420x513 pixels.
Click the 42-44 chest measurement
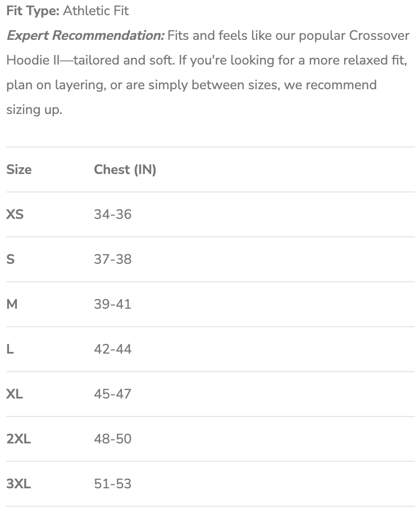pos(113,349)
